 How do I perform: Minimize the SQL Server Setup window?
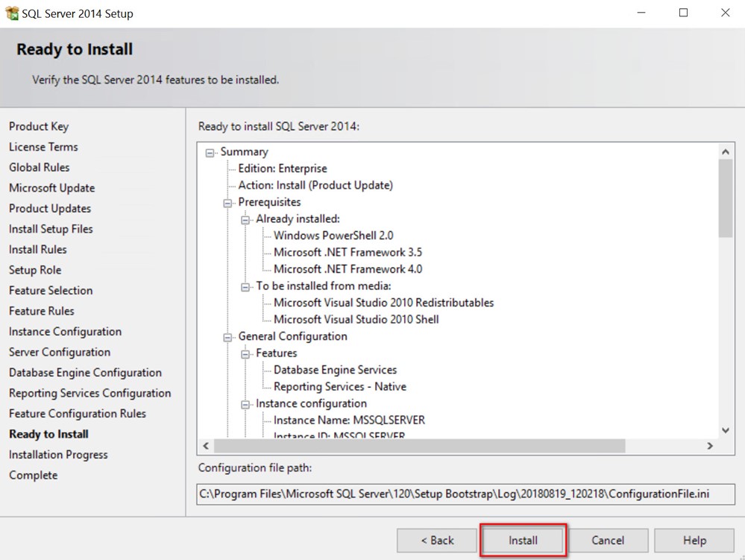pyautogui.click(x=641, y=13)
